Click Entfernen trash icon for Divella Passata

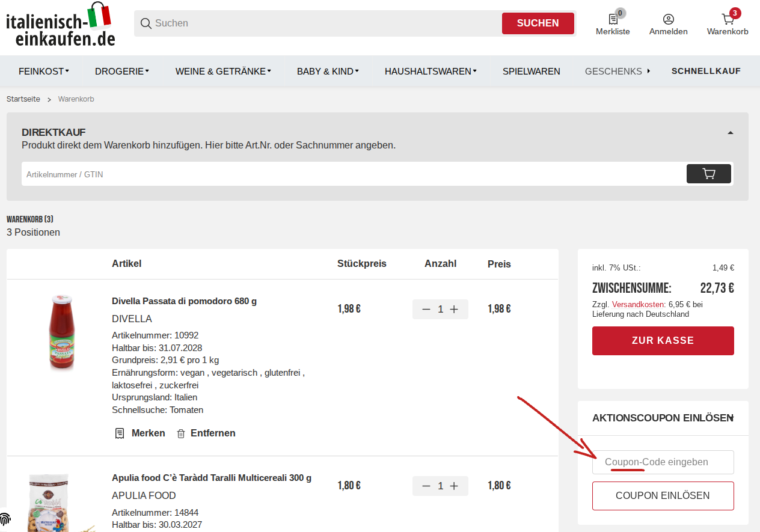tap(181, 433)
